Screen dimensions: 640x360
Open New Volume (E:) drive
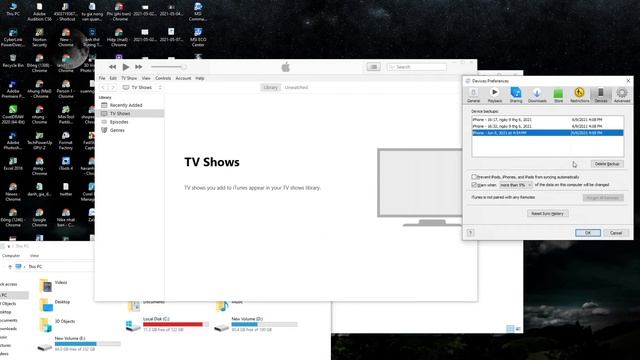point(79,344)
